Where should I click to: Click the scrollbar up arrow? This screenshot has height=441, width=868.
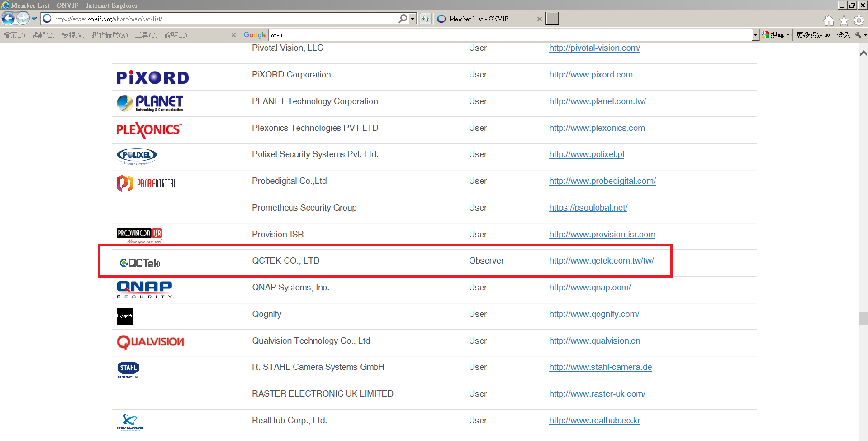pos(863,53)
